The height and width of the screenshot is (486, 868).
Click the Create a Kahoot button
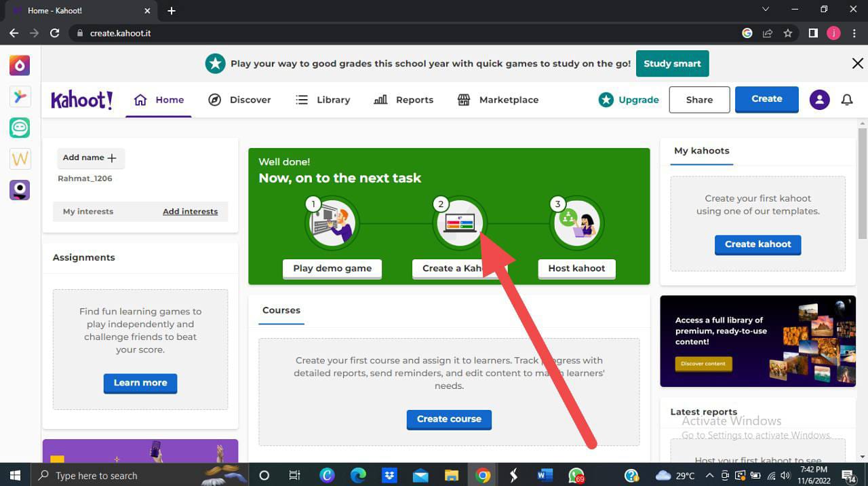pos(459,269)
